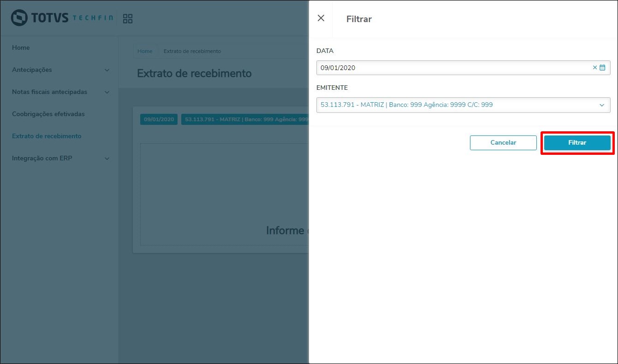
Task: Expand the Antecipações menu
Action: click(x=60, y=70)
